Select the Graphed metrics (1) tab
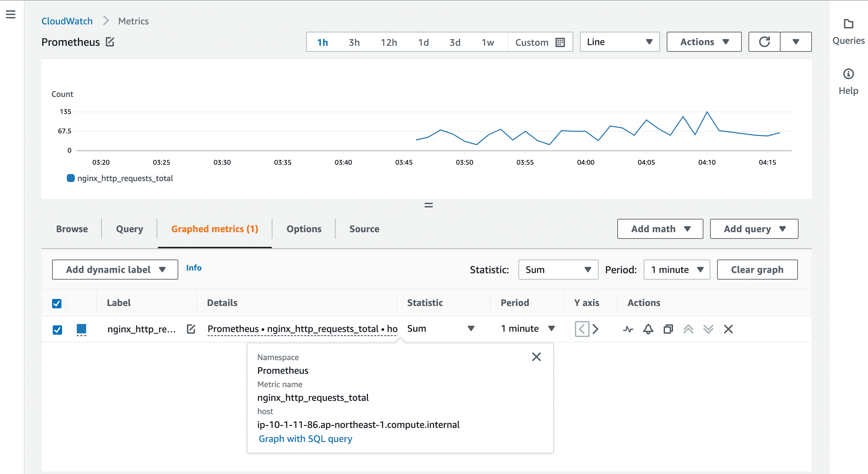The height and width of the screenshot is (474, 868). click(215, 229)
